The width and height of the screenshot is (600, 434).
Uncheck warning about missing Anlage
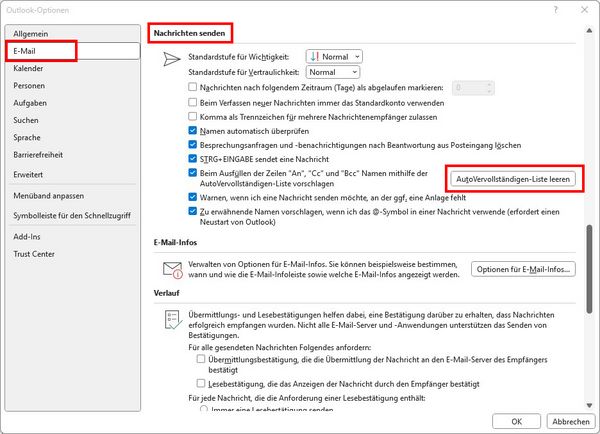click(x=192, y=197)
